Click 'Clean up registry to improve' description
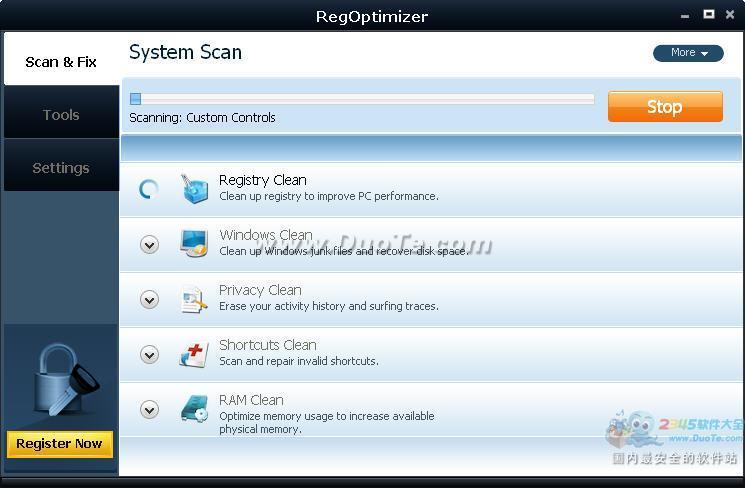This screenshot has height=488, width=745. point(329,196)
